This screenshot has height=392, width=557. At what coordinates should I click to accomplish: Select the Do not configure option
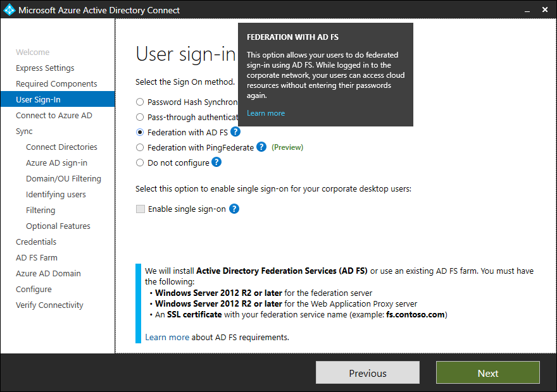[x=139, y=162]
